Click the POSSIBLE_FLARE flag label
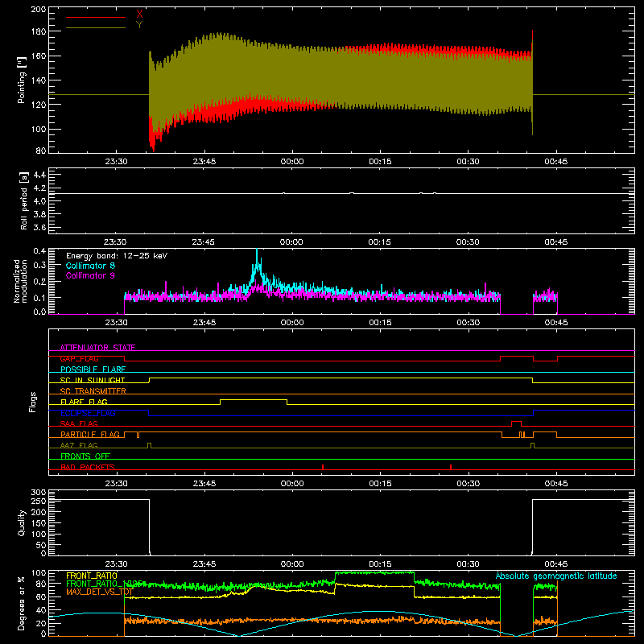The width and height of the screenshot is (644, 644). click(93, 369)
